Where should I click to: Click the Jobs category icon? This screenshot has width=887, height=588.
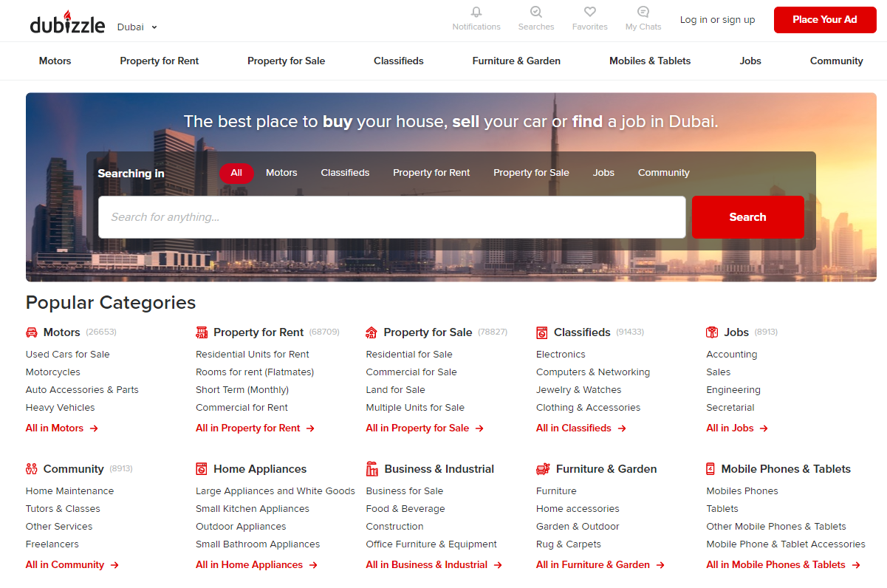pos(712,332)
